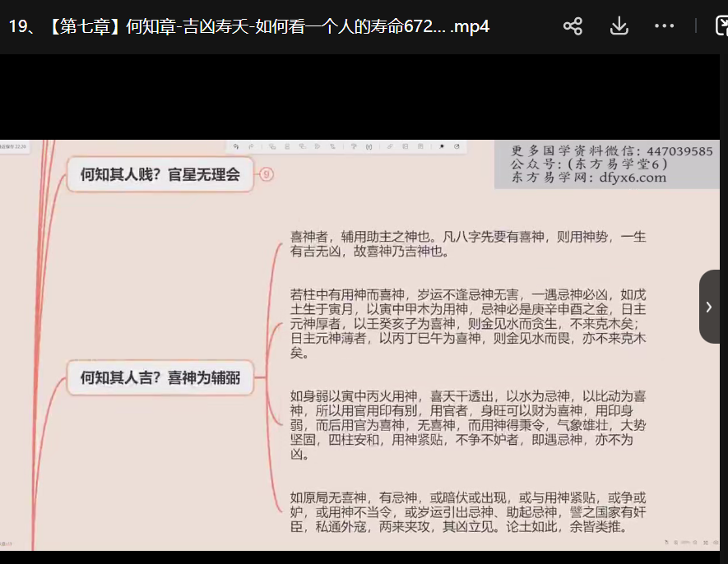This screenshot has height=564, width=728.
Task: Open the three-dot more options menu
Action: click(x=664, y=26)
